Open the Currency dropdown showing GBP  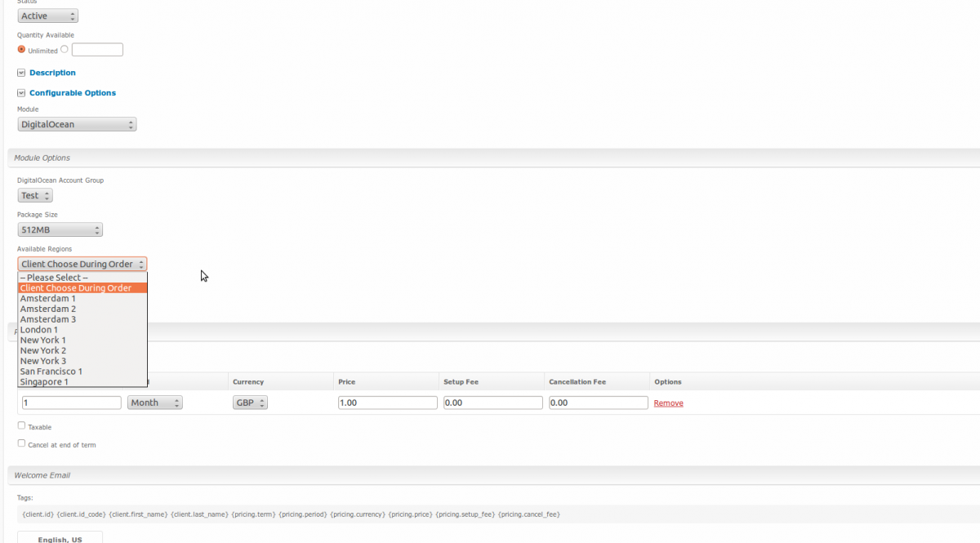pyautogui.click(x=250, y=403)
